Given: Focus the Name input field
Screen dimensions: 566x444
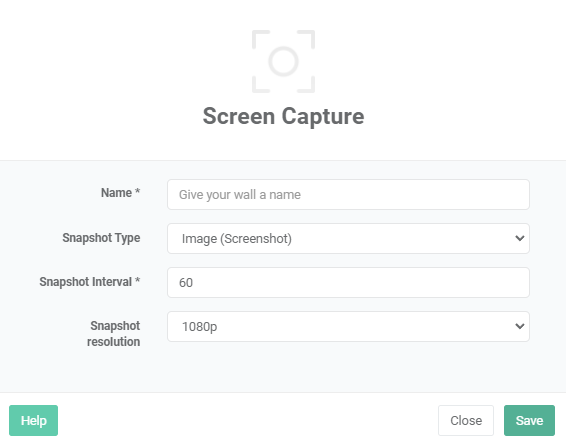Looking at the screenshot, I should [348, 194].
